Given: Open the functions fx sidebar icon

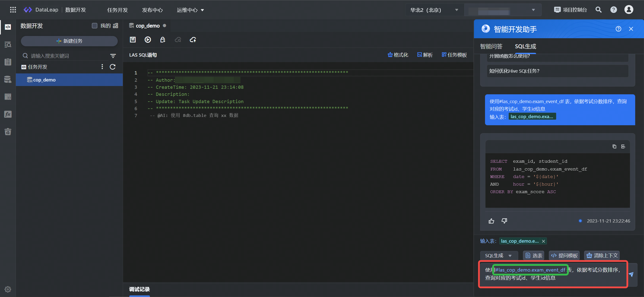Looking at the screenshot, I should pyautogui.click(x=8, y=114).
